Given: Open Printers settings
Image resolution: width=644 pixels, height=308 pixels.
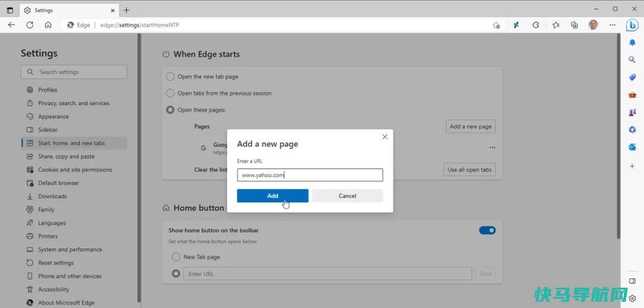Looking at the screenshot, I should point(74,236).
